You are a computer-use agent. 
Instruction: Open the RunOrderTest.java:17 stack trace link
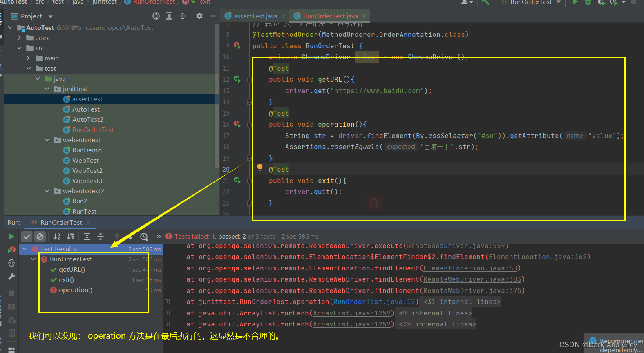pos(374,302)
